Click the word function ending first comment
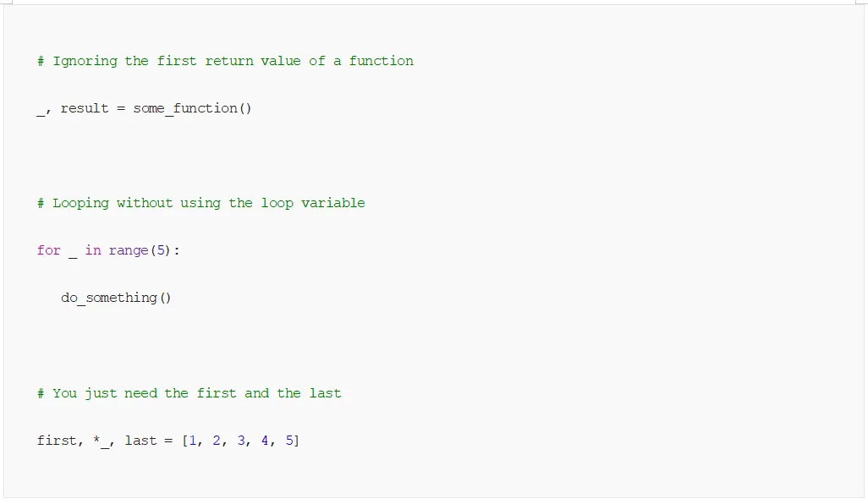Image resolution: width=868 pixels, height=504 pixels. 382,61
